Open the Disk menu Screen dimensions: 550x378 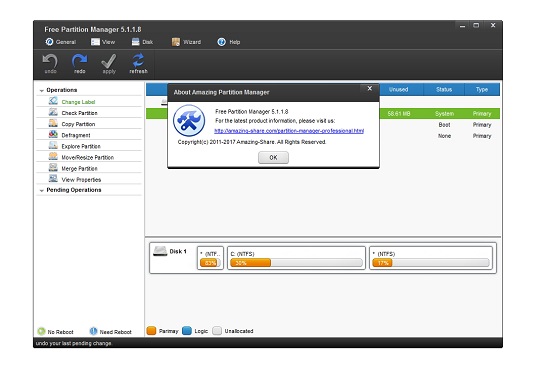pos(142,42)
